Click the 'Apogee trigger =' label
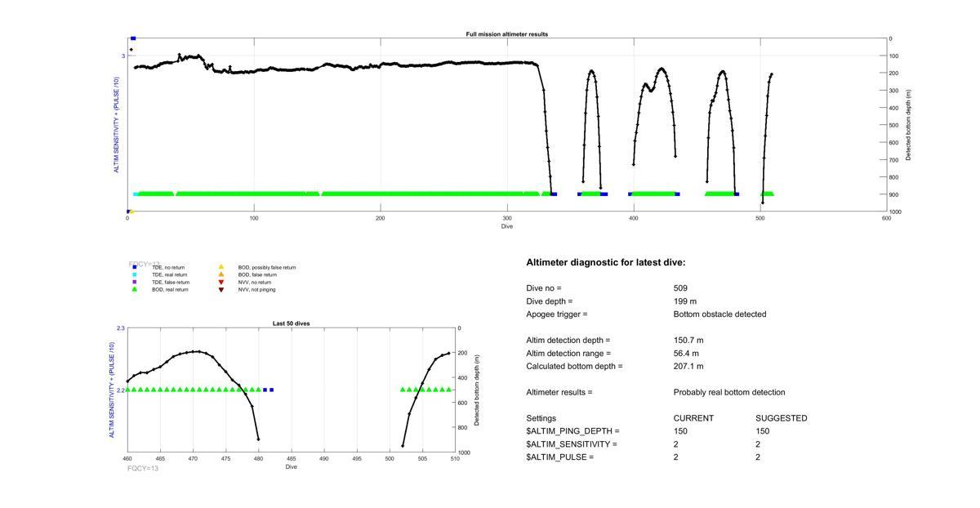This screenshot has width=980, height=508. (x=557, y=314)
